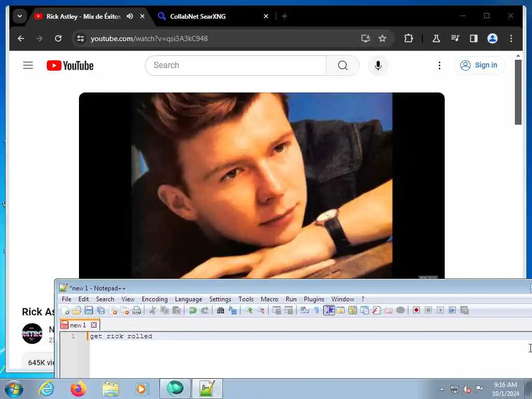Toggle word wrap in Notepad++ toolbar
This screenshot has width=532, height=399.
point(304,310)
